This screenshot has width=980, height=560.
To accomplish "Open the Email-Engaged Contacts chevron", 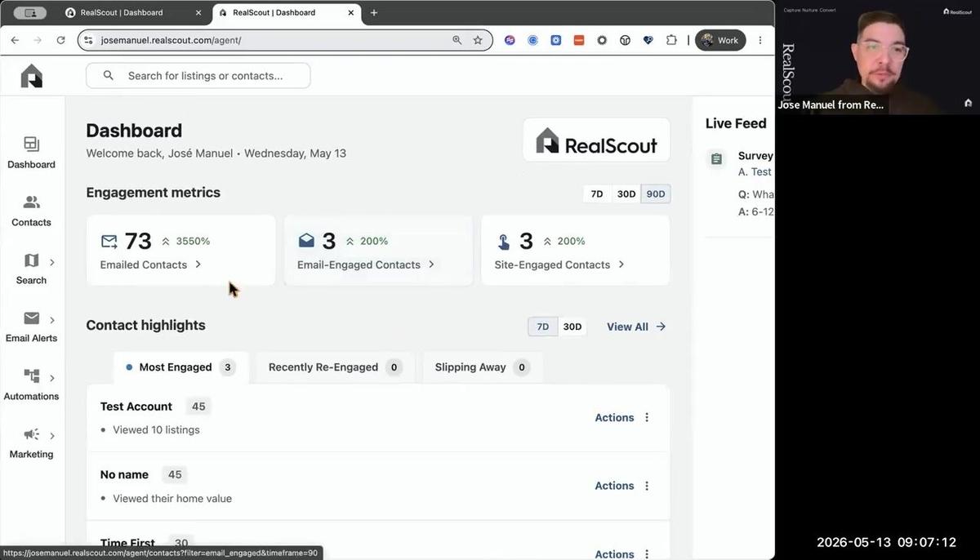I will point(431,264).
